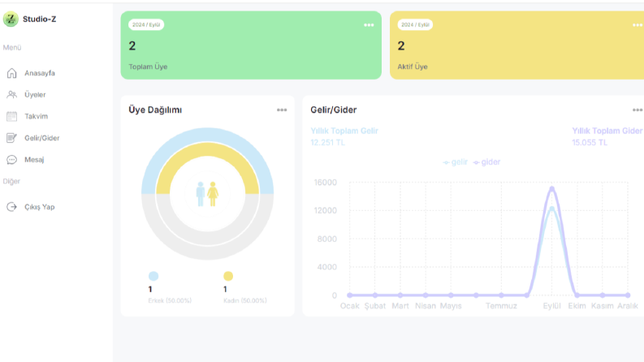Click the Studio-Z logo icon
Screen dimensions: 644x362
11,19
